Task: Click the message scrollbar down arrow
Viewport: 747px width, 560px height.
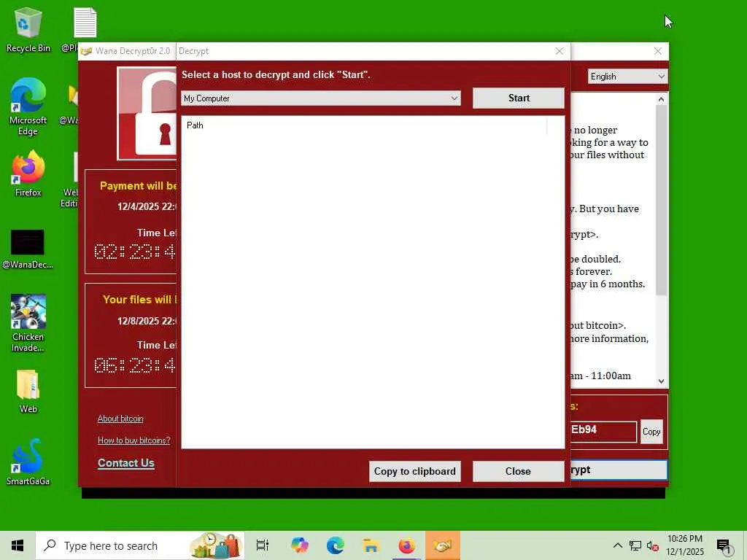Action: point(661,381)
